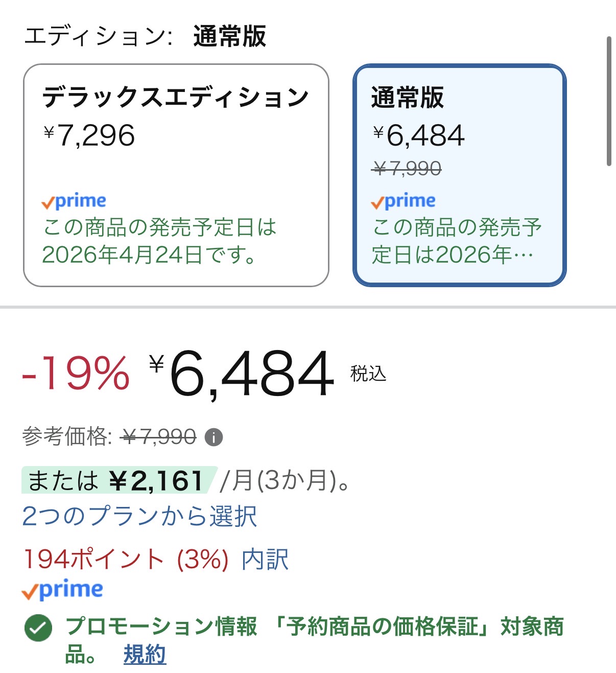Click the ¥2,161 monthly payment highlight

(119, 480)
